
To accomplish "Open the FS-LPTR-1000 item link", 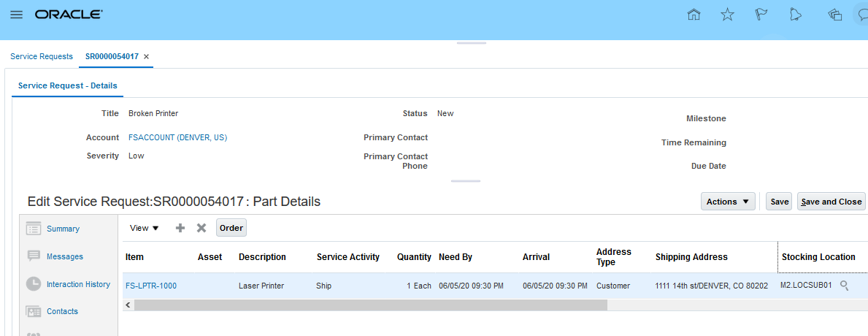I will (151, 286).
